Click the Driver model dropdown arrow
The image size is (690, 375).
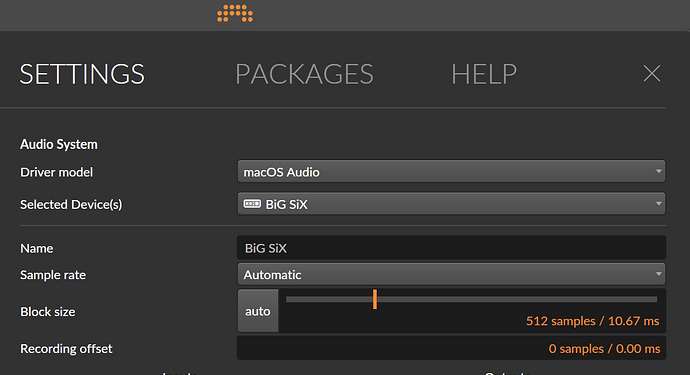(x=658, y=171)
